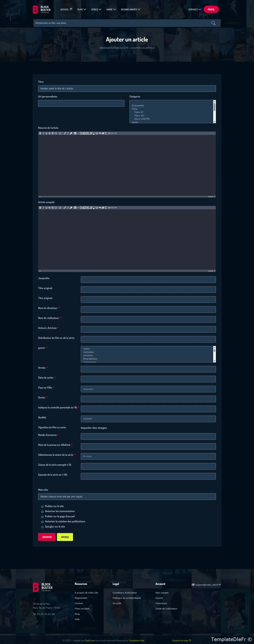Expand the series status dropdown showing En cours
This screenshot has height=644, width=254.
[x=148, y=456]
